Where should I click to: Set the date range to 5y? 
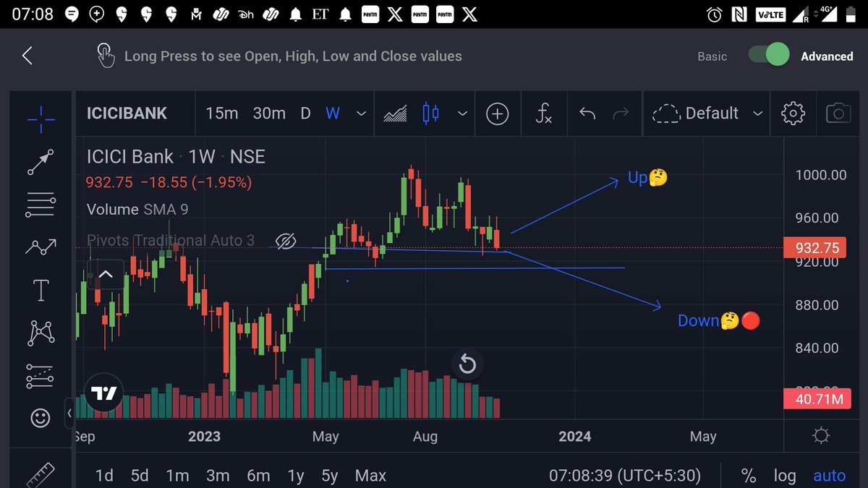pyautogui.click(x=330, y=476)
